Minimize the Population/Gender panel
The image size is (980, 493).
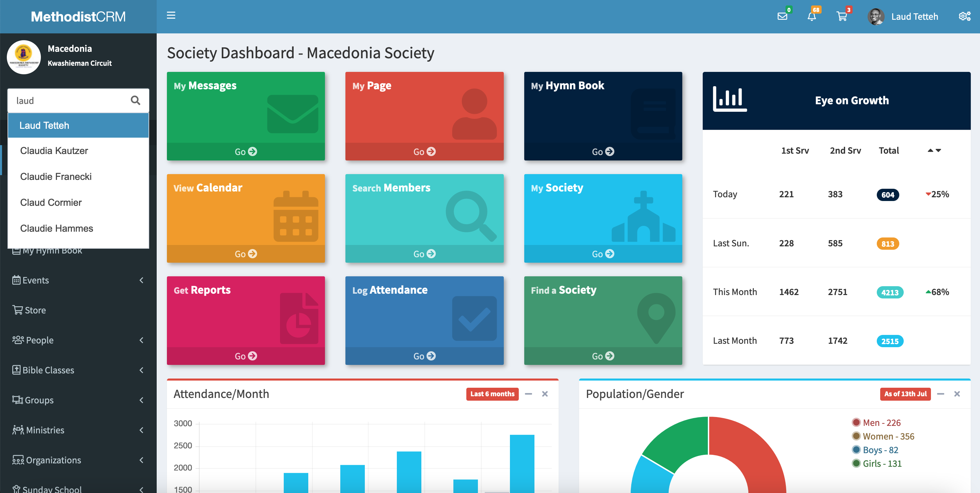coord(940,394)
